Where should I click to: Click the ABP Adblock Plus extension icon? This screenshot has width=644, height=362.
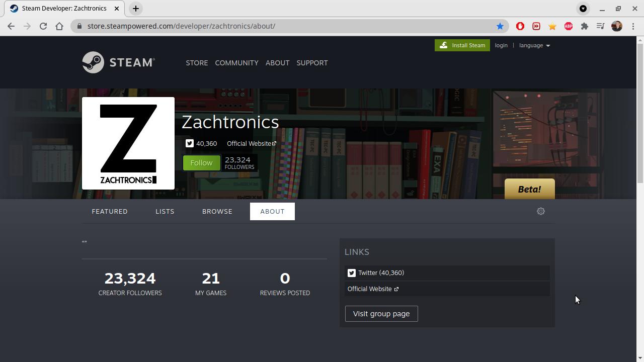click(569, 26)
